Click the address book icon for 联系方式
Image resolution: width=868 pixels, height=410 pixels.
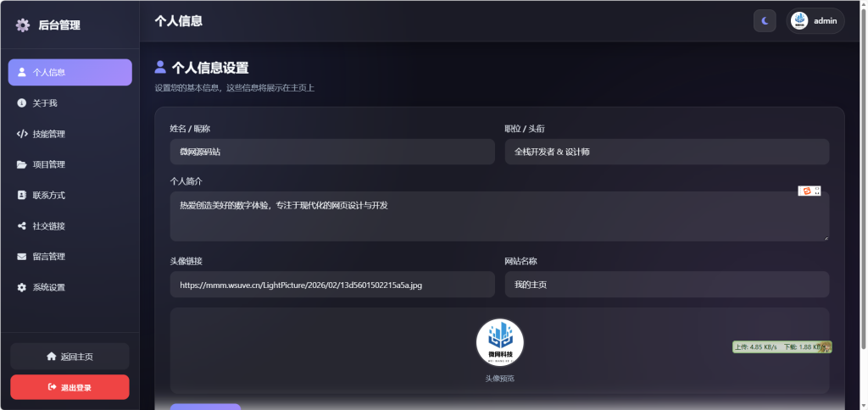21,196
